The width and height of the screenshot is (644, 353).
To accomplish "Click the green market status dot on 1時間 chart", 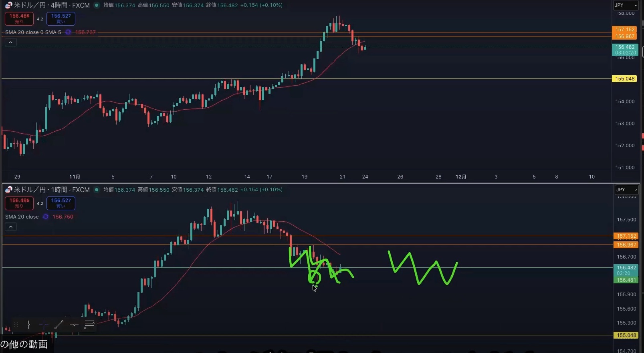I will click(97, 190).
